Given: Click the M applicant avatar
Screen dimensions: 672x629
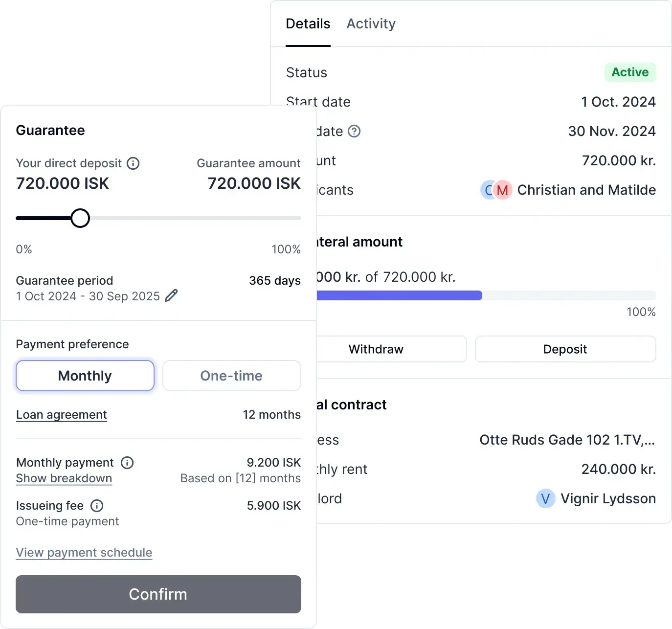Looking at the screenshot, I should (502, 190).
